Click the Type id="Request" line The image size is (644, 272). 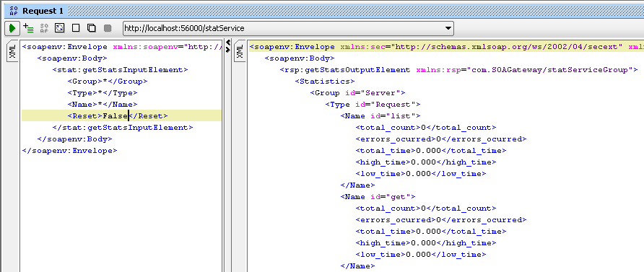point(373,104)
